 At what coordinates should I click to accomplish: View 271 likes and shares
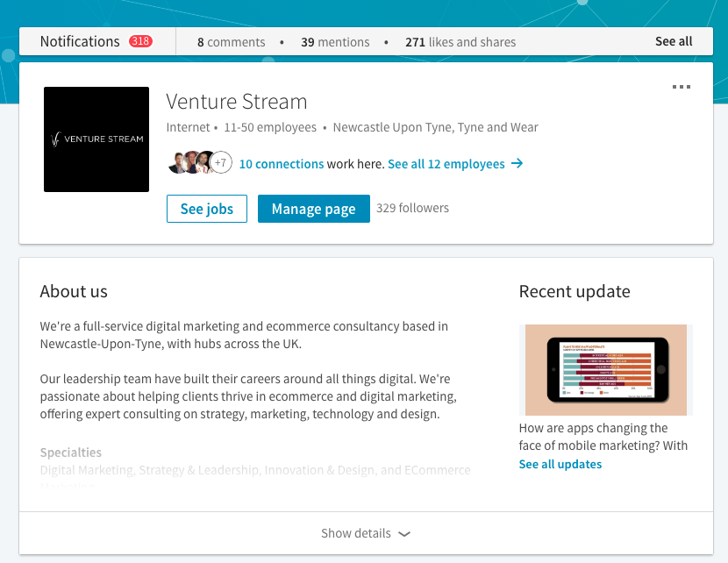[x=460, y=42]
